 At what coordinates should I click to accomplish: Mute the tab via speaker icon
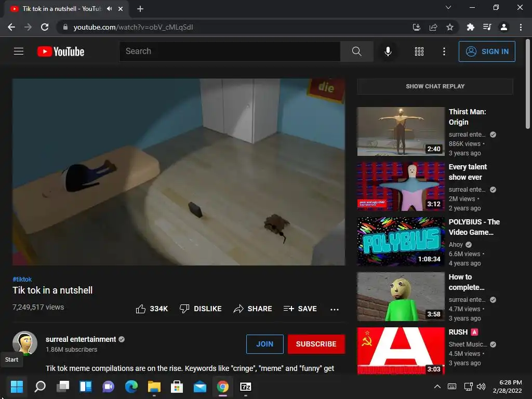(109, 9)
